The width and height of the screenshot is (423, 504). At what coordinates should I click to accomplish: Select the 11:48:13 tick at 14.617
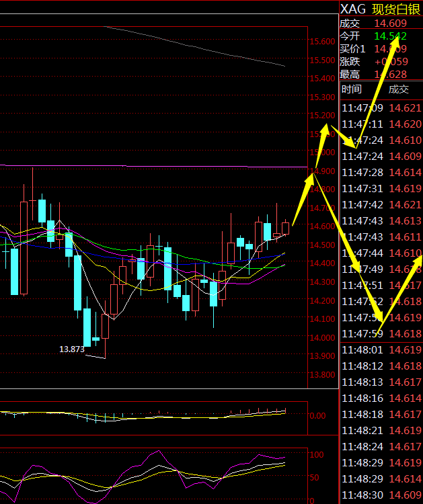pos(381,382)
